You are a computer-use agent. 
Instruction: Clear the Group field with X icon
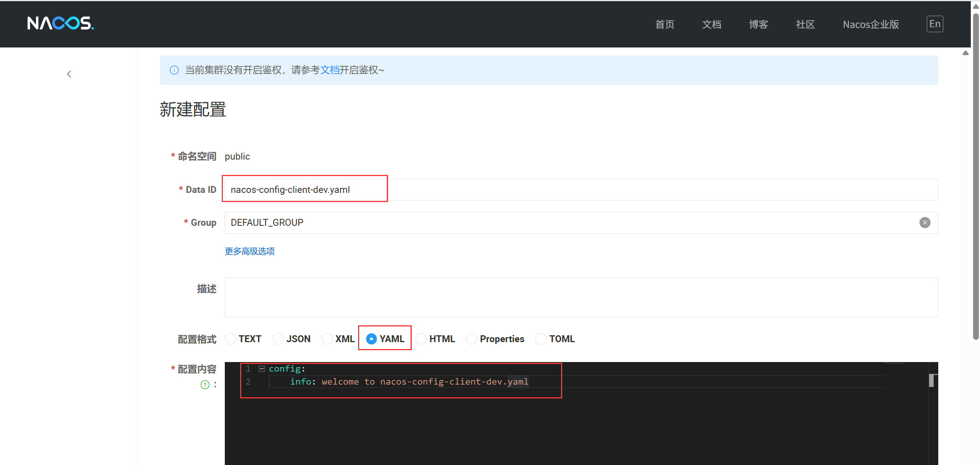pyautogui.click(x=925, y=223)
